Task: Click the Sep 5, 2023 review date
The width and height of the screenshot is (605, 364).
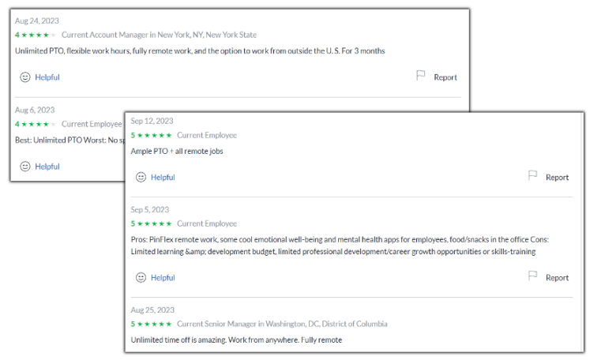Action: [x=150, y=209]
